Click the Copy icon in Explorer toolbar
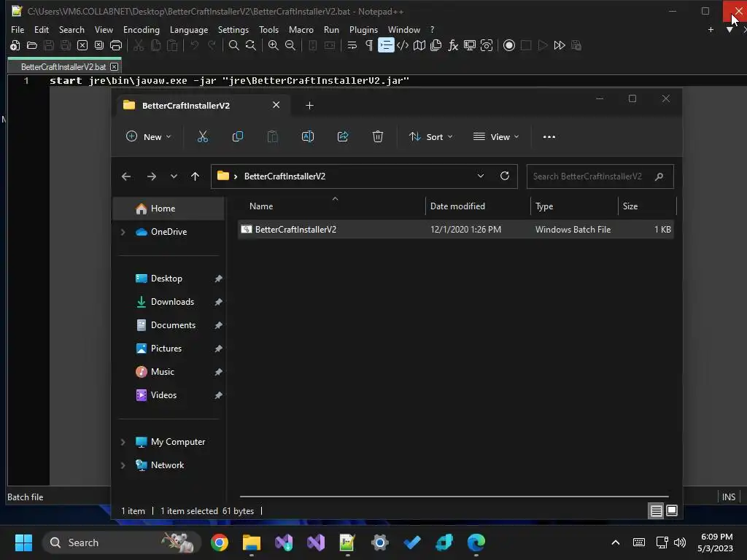The image size is (747, 560). click(x=237, y=136)
